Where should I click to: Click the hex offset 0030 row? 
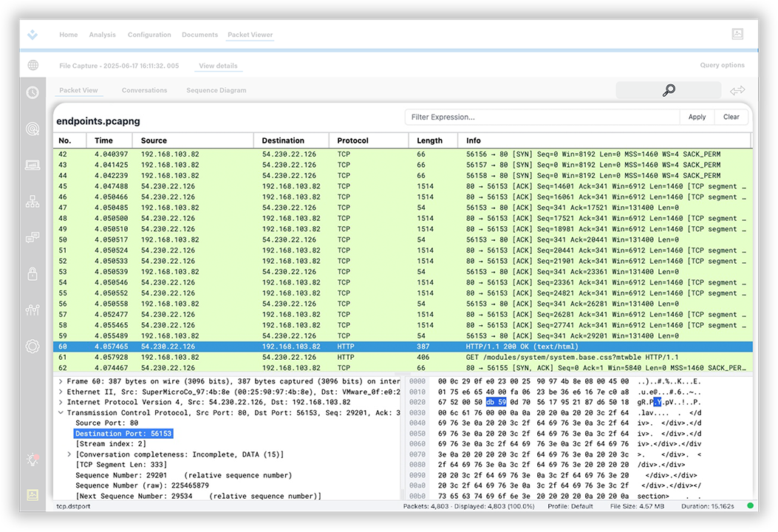click(417, 412)
